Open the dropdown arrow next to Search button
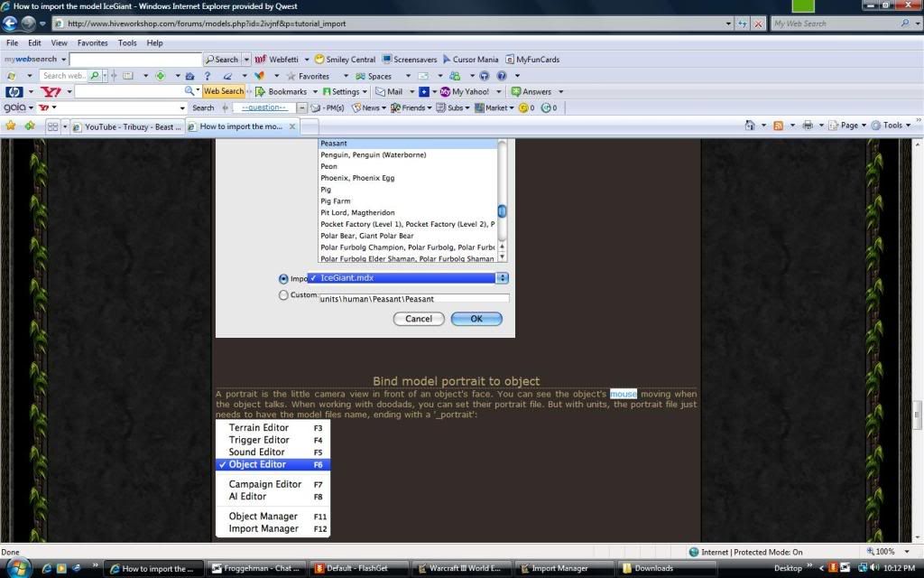The height and width of the screenshot is (578, 924). tap(246, 60)
